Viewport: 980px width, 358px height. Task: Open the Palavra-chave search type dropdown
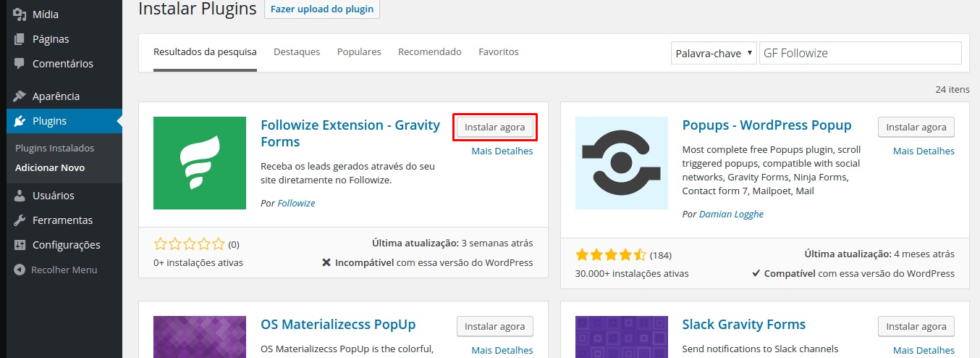point(714,53)
